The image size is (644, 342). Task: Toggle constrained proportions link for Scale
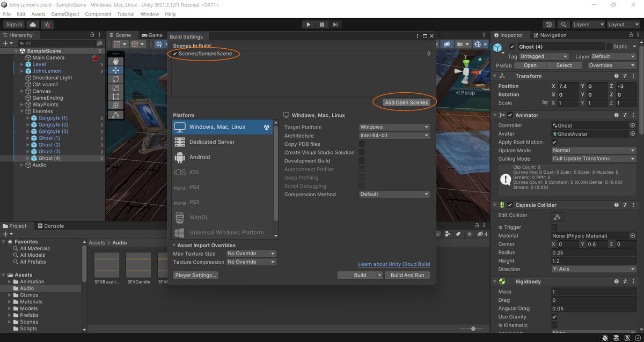(545, 103)
